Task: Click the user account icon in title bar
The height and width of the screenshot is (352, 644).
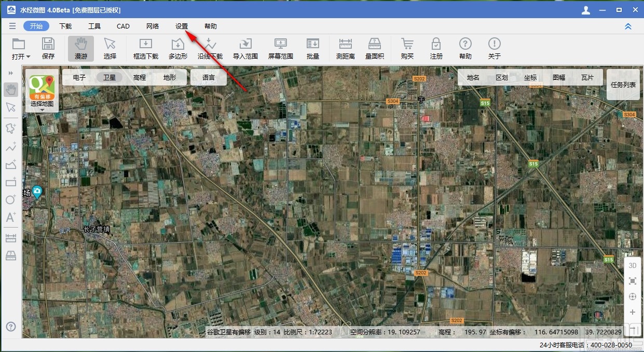Action: [586, 10]
